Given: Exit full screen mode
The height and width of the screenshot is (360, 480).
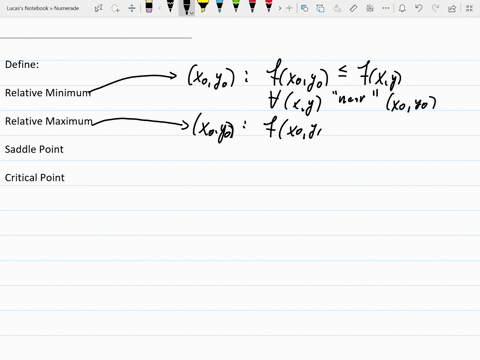Looking at the screenshot, I should tap(469, 8).
